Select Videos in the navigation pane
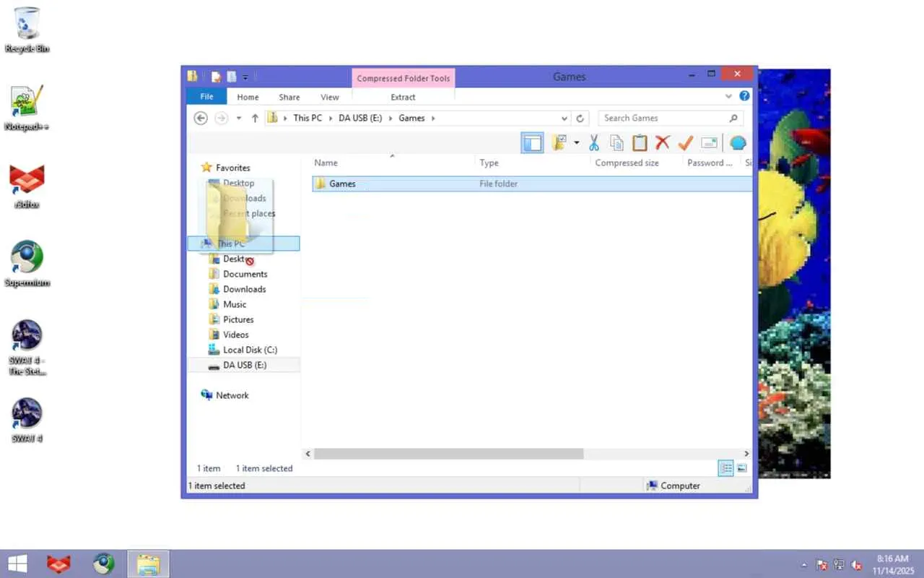The width and height of the screenshot is (924, 578). [x=236, y=335]
